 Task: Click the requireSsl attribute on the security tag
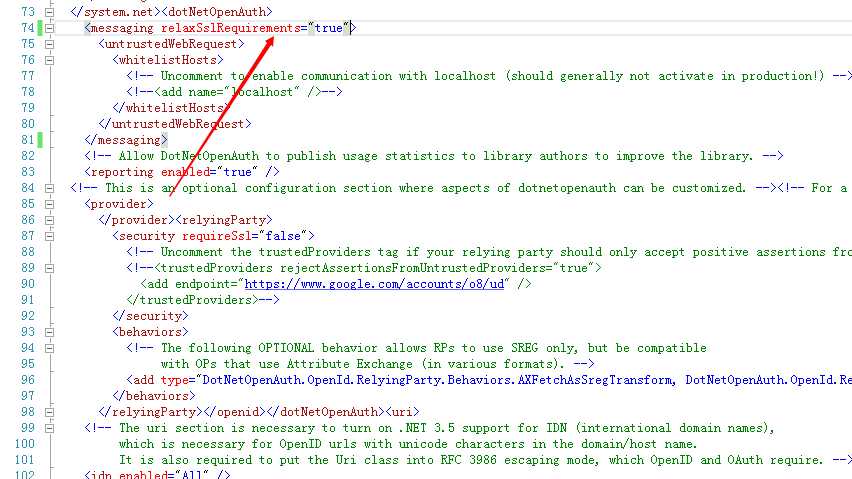coord(217,236)
